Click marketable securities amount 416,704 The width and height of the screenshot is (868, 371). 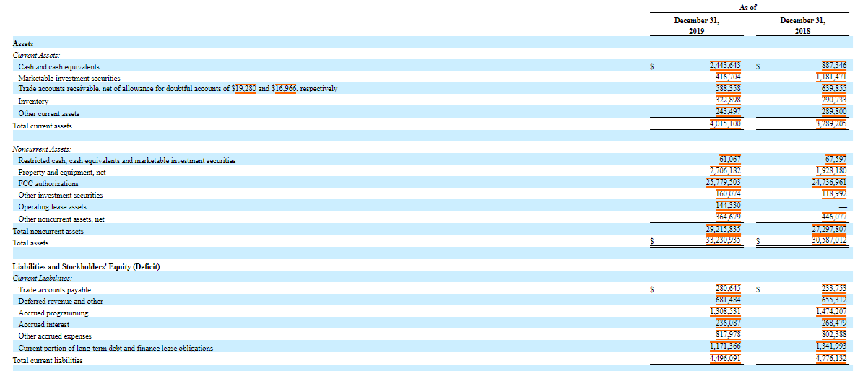[728, 77]
